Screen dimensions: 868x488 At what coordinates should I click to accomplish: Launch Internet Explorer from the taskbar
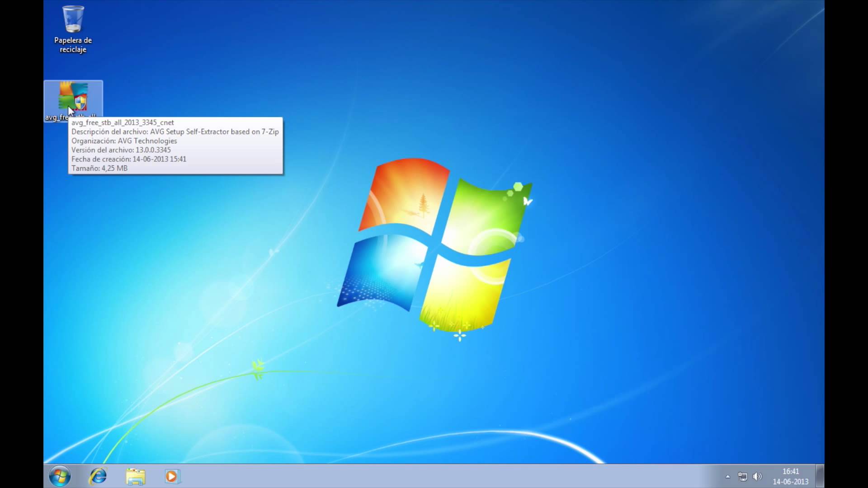[x=98, y=476]
